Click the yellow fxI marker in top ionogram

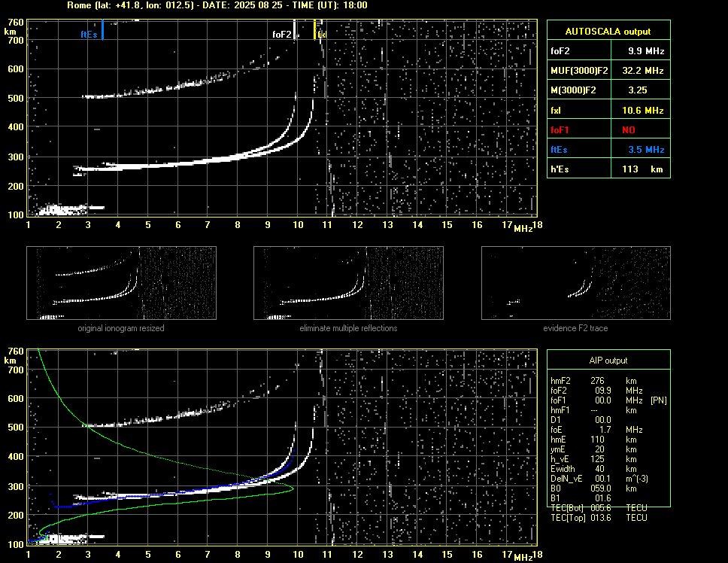pyautogui.click(x=315, y=29)
